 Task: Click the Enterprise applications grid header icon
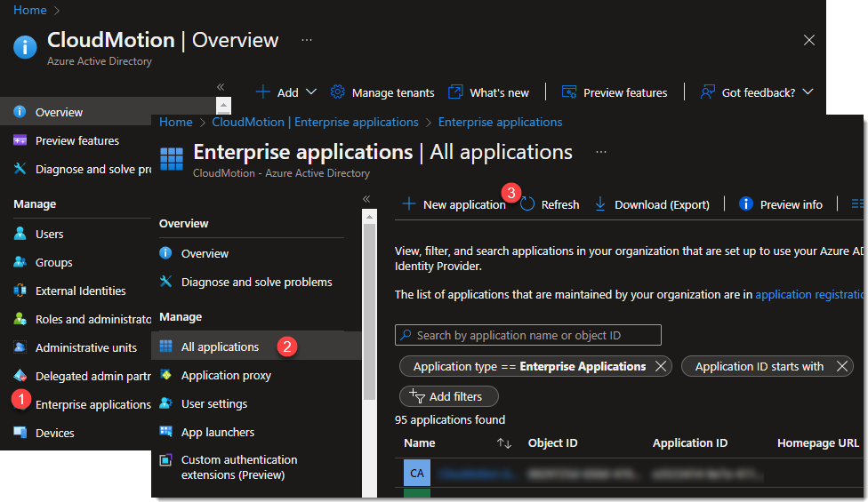tap(171, 158)
